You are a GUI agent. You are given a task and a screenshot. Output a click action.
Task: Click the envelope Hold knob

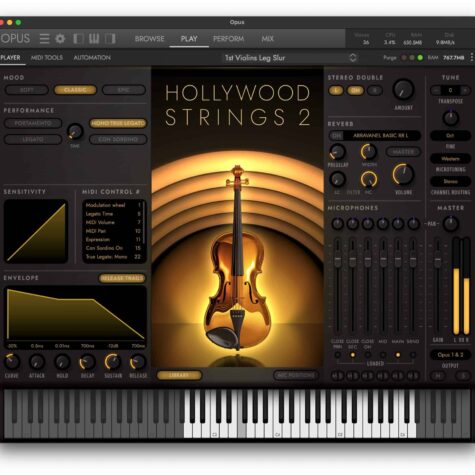click(62, 362)
